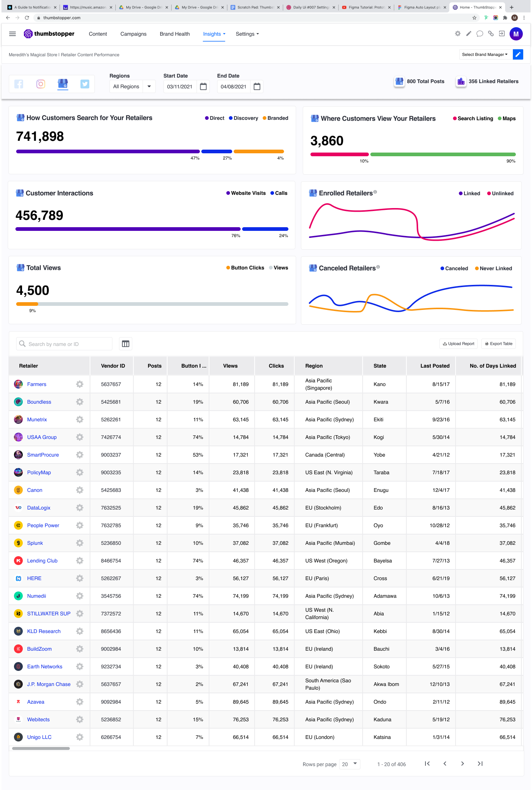Expand the Settings menu

[x=247, y=34]
